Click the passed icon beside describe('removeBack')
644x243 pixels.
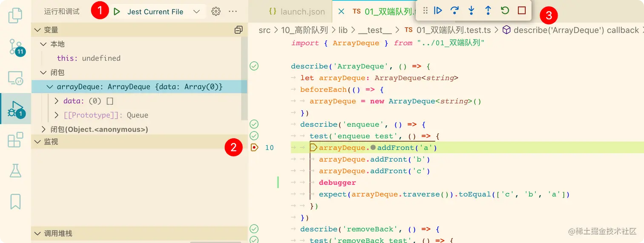[254, 229]
